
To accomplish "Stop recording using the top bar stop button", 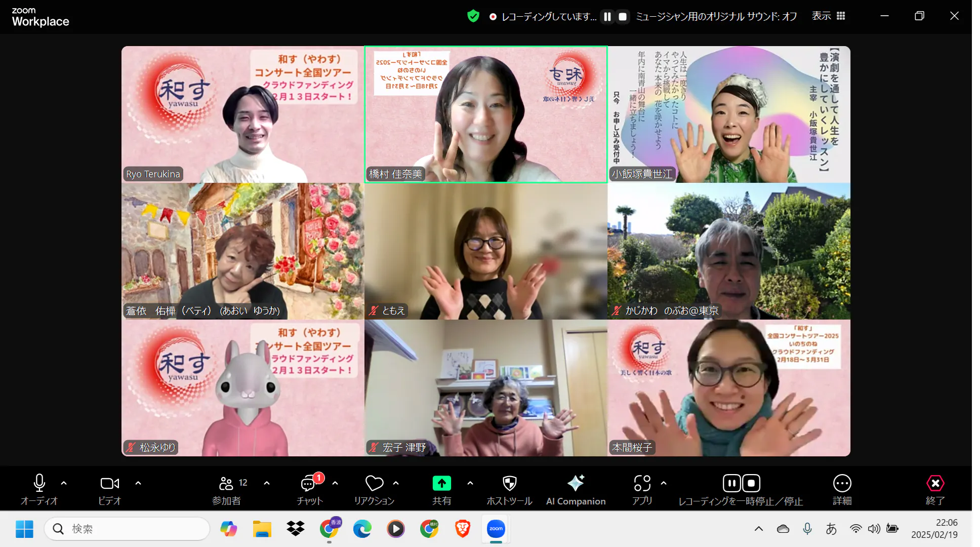I will point(623,17).
